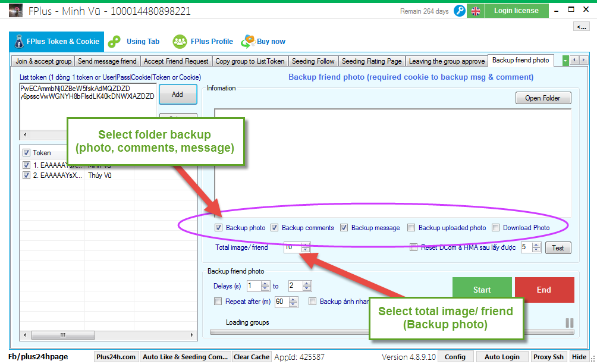The height and width of the screenshot is (364, 597).
Task: Change language via the UK flag icon
Action: point(476,11)
